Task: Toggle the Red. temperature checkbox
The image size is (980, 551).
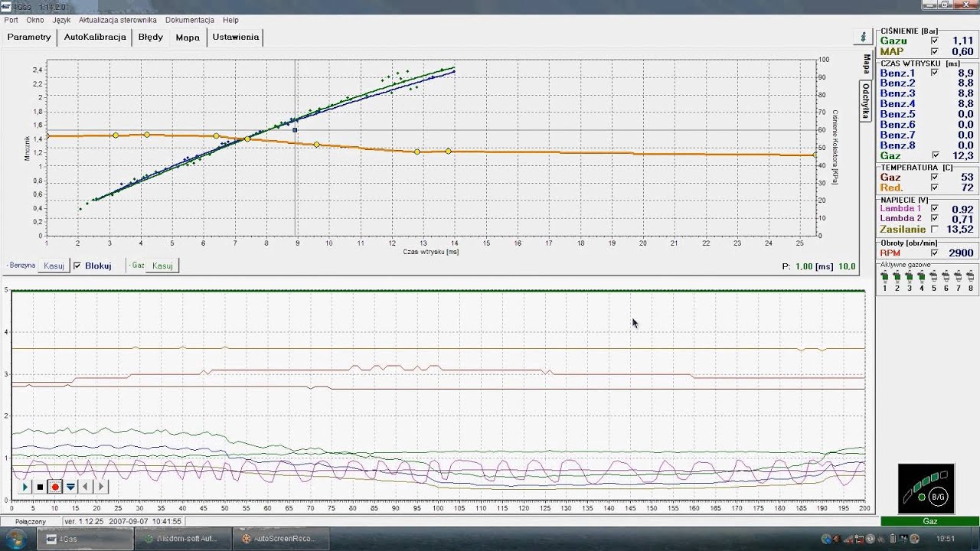Action: 934,187
